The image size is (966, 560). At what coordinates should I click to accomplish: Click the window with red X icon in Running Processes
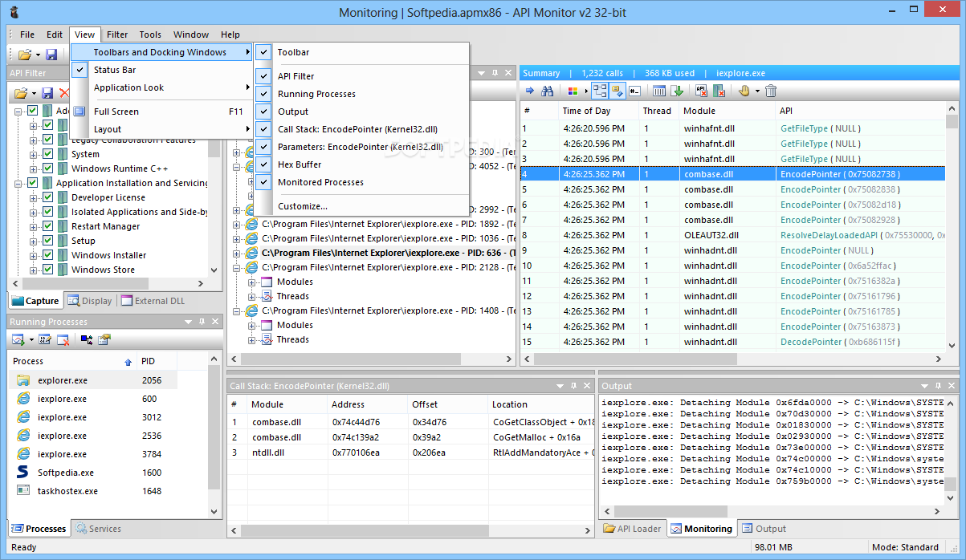tap(63, 340)
